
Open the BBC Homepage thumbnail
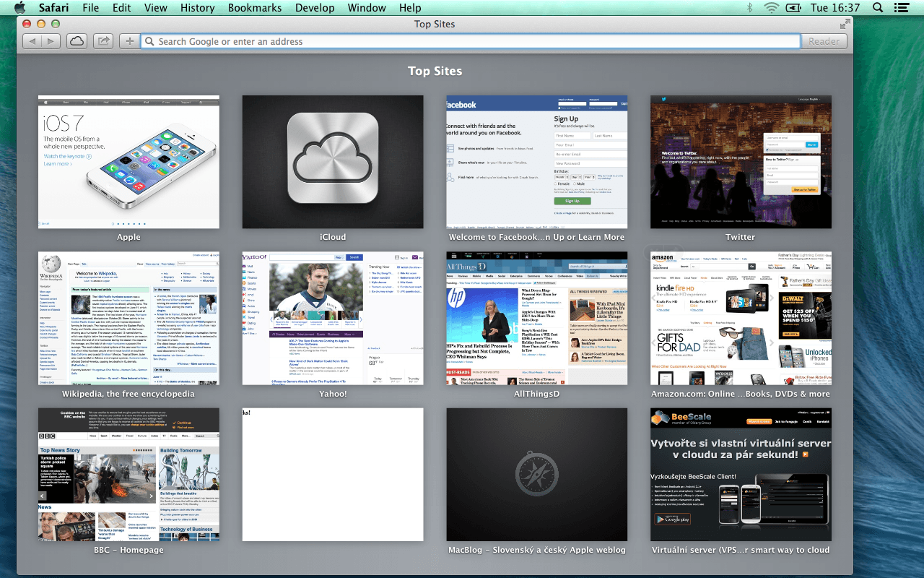pos(128,475)
